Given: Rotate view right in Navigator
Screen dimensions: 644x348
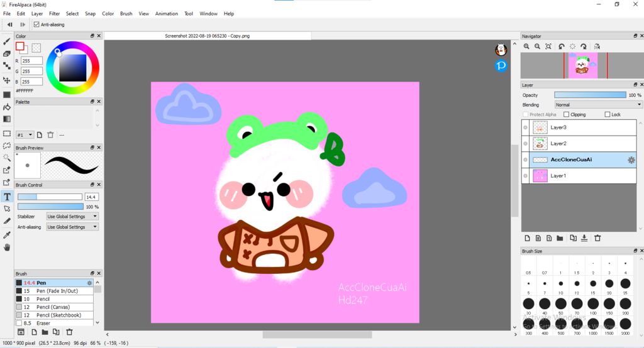Looking at the screenshot, I should 583,46.
